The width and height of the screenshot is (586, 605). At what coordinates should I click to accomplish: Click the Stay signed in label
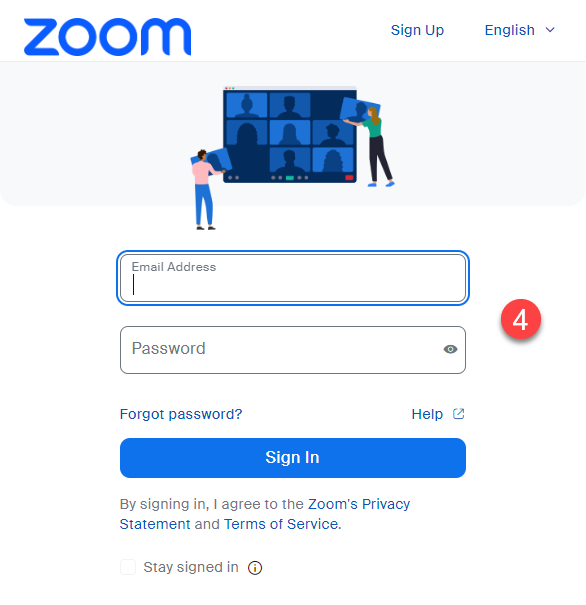191,567
